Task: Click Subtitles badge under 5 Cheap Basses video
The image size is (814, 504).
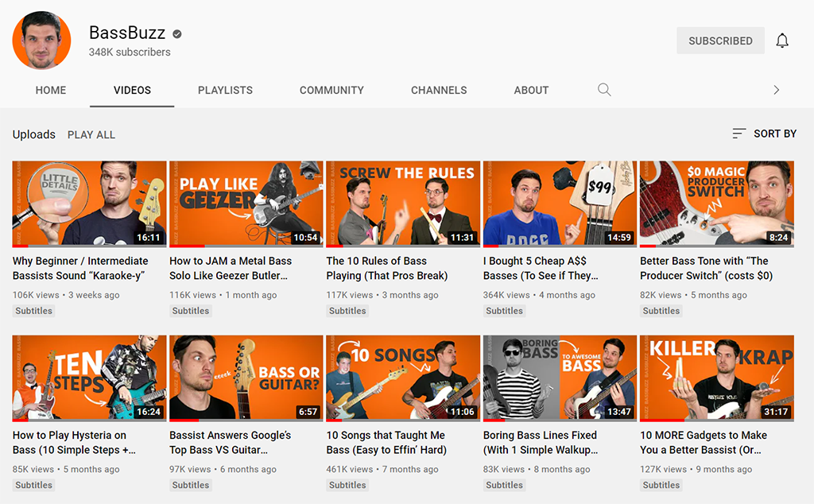Action: coord(504,311)
